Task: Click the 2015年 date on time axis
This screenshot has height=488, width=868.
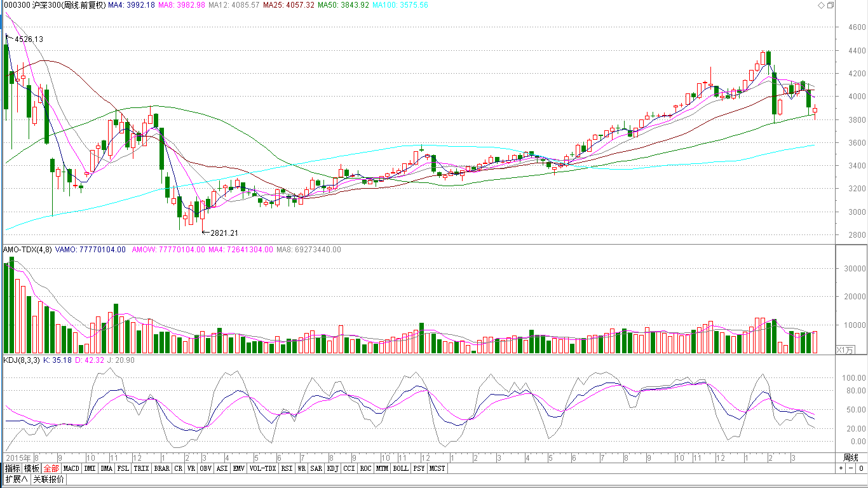Action: (18, 457)
